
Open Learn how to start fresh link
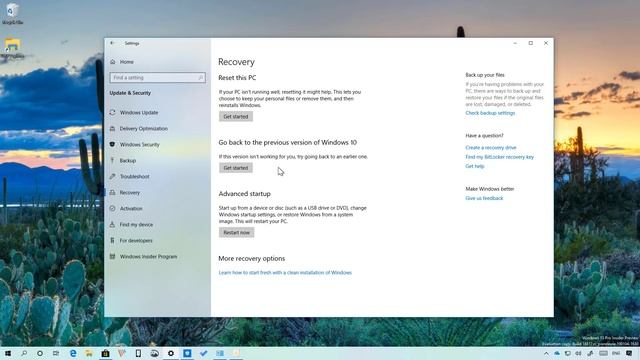click(285, 273)
